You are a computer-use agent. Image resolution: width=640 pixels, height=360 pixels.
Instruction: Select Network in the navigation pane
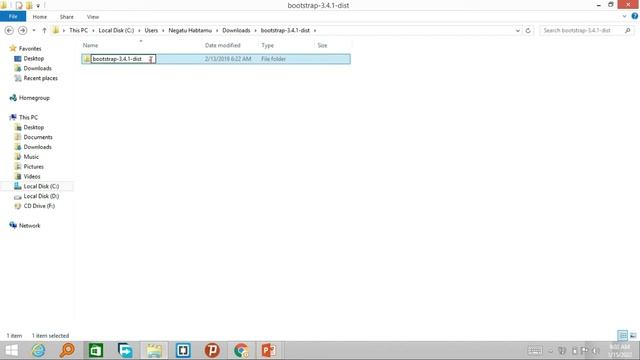30,225
